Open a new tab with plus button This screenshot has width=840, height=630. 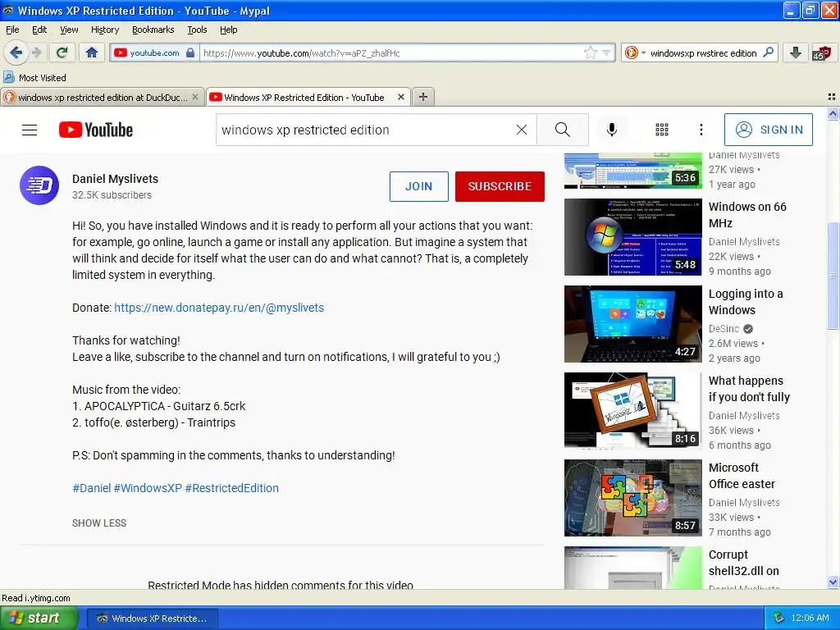point(423,97)
